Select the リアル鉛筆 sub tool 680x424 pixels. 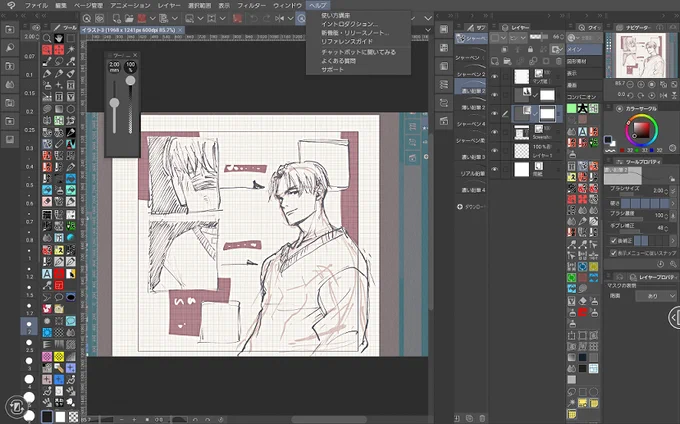(471, 169)
